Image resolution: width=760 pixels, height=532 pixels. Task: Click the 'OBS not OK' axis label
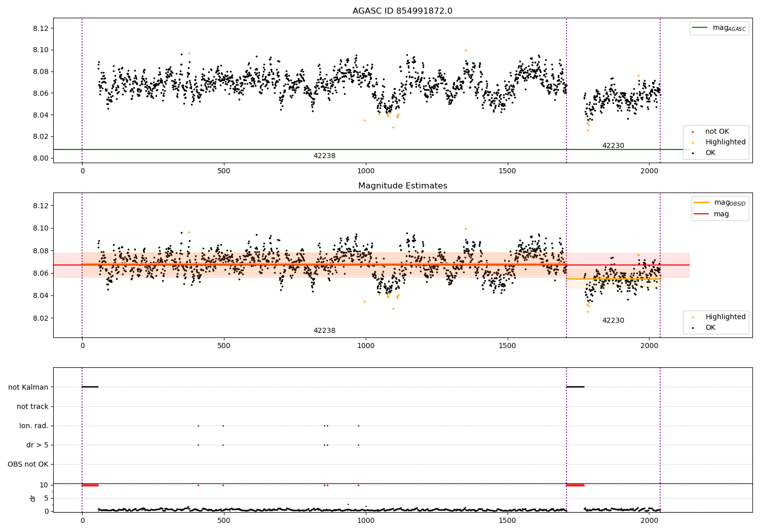click(28, 465)
